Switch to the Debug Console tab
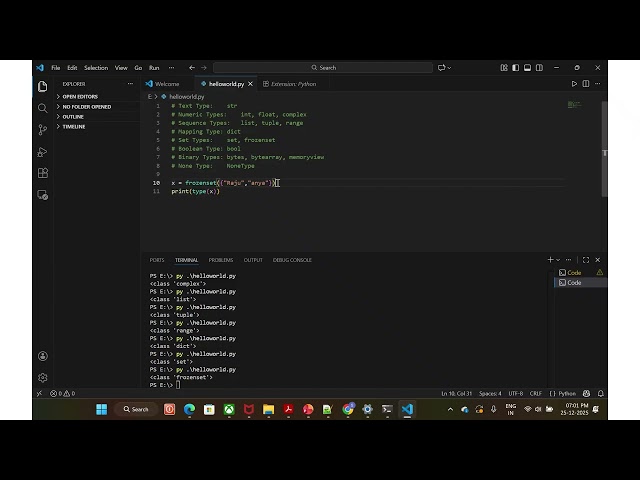Image resolution: width=640 pixels, height=480 pixels. [292, 260]
